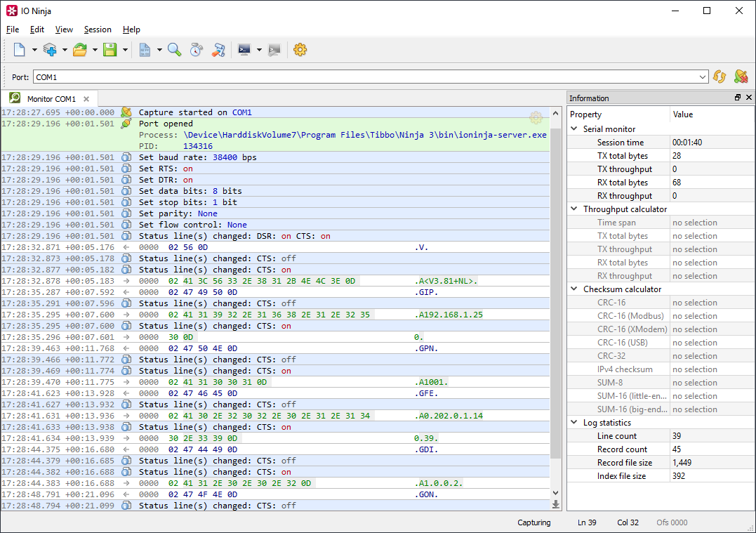
Task: Click the log scroll down arrow
Action: pyautogui.click(x=555, y=493)
